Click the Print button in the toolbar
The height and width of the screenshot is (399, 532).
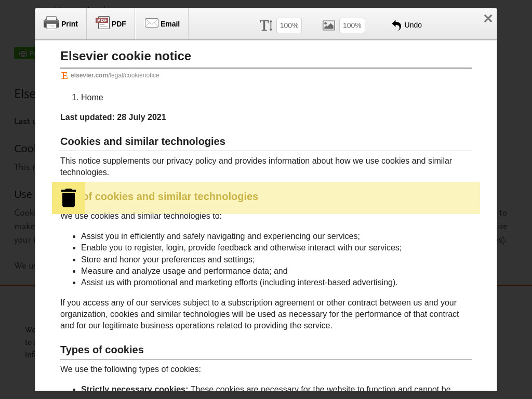coord(61,24)
